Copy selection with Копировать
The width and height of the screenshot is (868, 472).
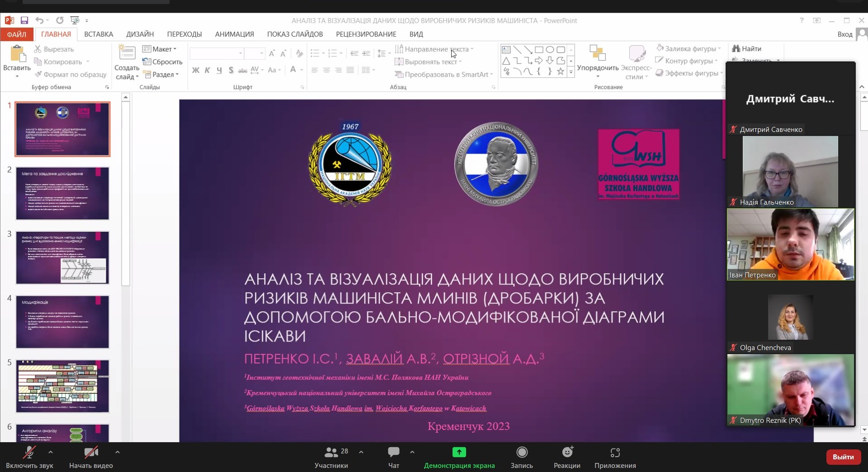62,62
